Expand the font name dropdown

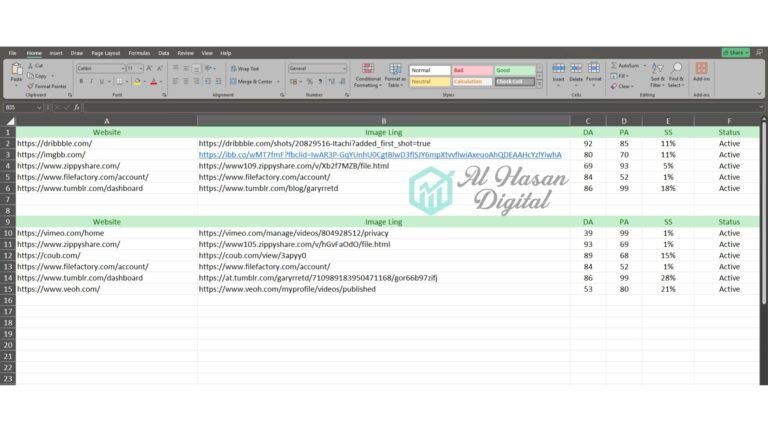pyautogui.click(x=121, y=68)
